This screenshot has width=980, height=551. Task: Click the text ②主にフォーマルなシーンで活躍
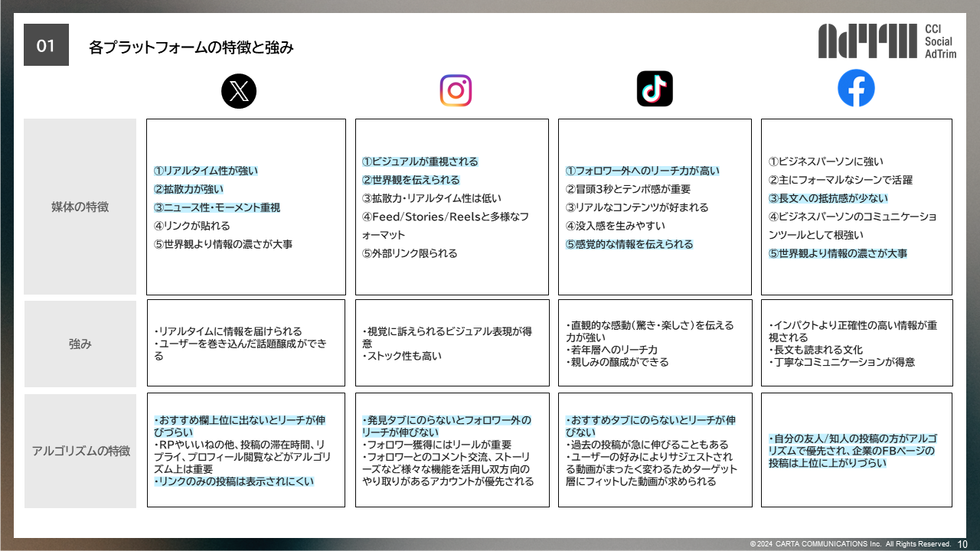[x=840, y=180]
